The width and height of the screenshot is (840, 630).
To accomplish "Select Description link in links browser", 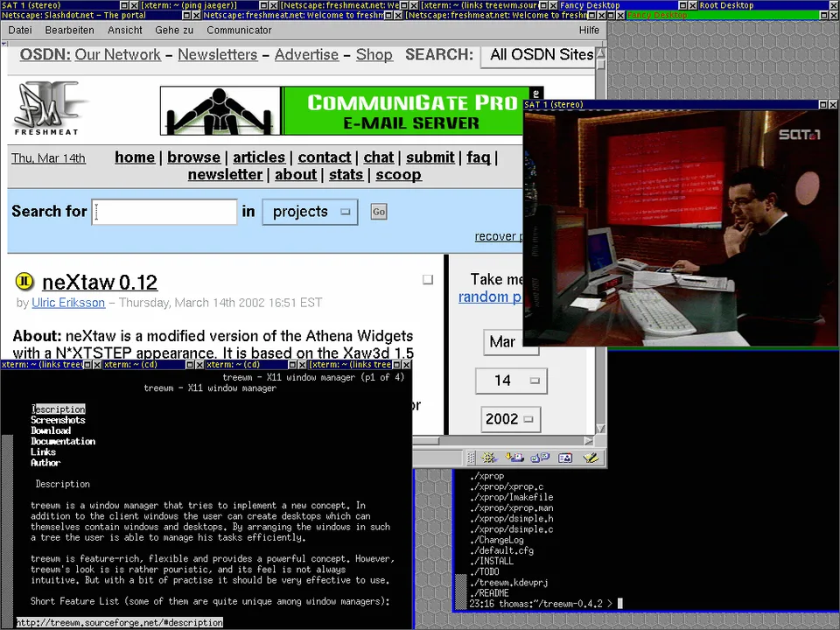I will click(x=58, y=409).
